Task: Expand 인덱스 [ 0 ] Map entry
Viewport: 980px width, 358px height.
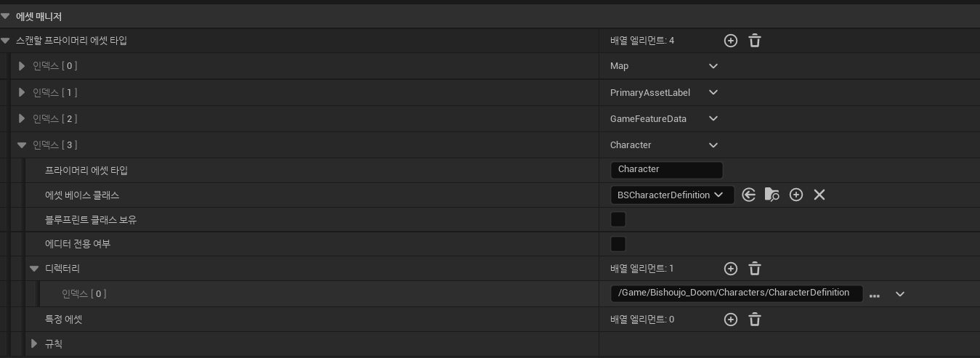Action: click(x=22, y=66)
